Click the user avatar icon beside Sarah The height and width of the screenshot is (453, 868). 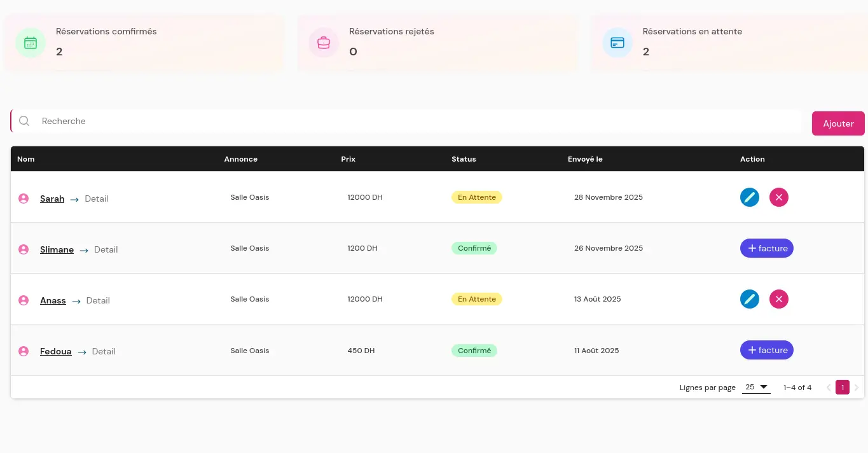(24, 199)
